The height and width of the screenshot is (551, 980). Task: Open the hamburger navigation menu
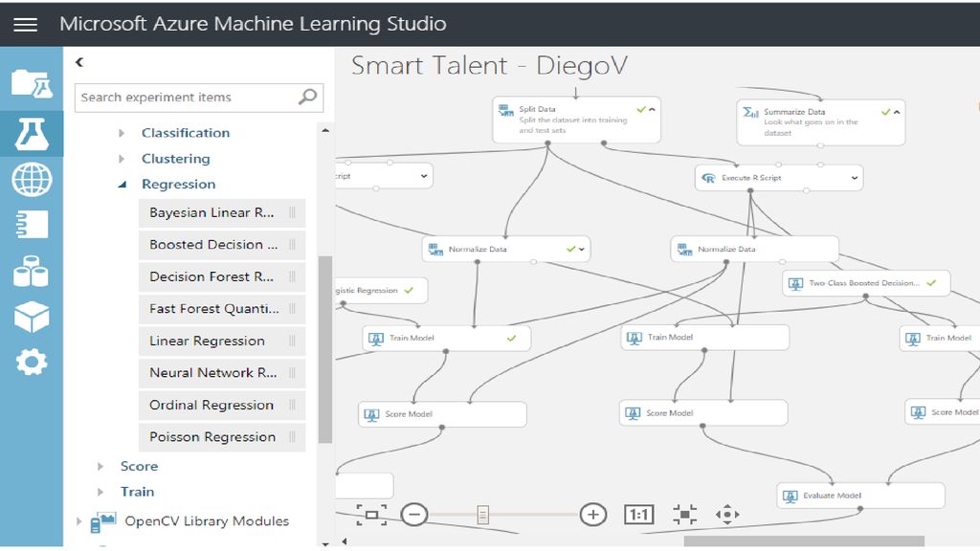tap(25, 24)
